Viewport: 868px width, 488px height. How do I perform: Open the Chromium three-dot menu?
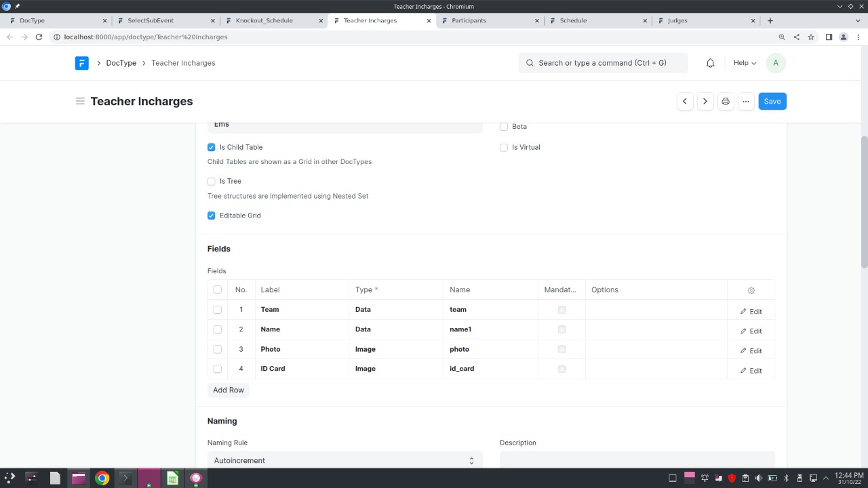pyautogui.click(x=859, y=37)
